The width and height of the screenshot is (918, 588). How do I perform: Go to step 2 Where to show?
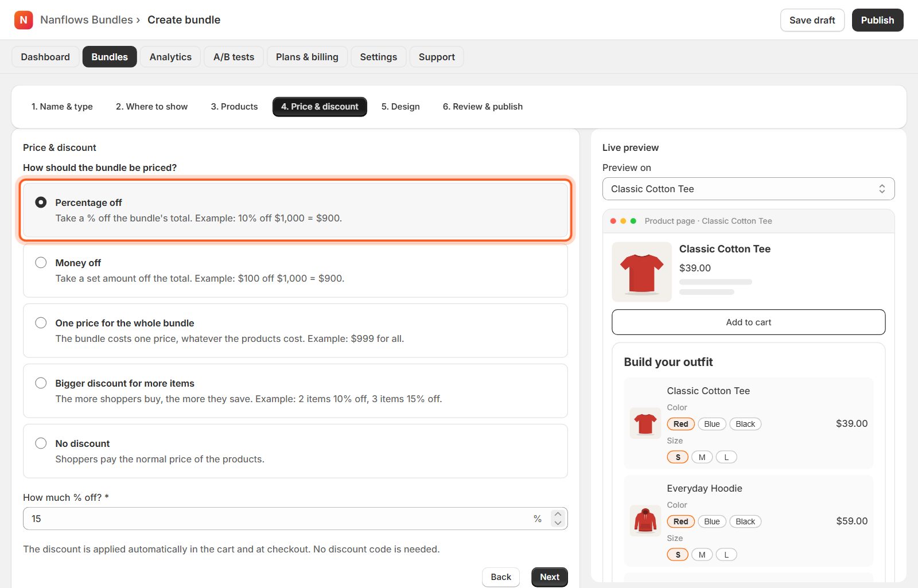[151, 107]
